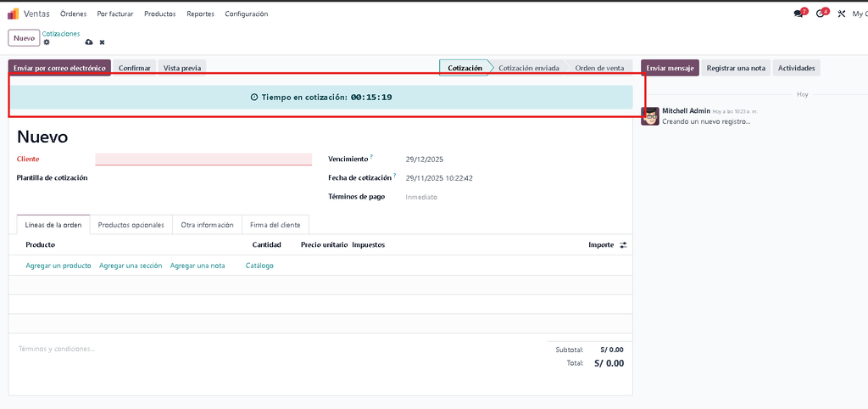Viewport: 868px width, 409px height.
Task: Open the Reportes menu
Action: pos(200,14)
